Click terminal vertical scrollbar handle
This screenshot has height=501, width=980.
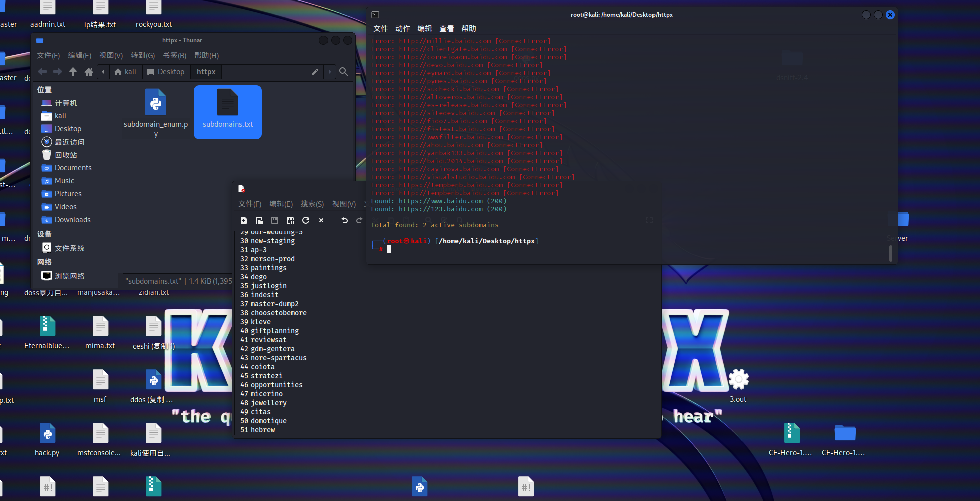click(x=890, y=253)
